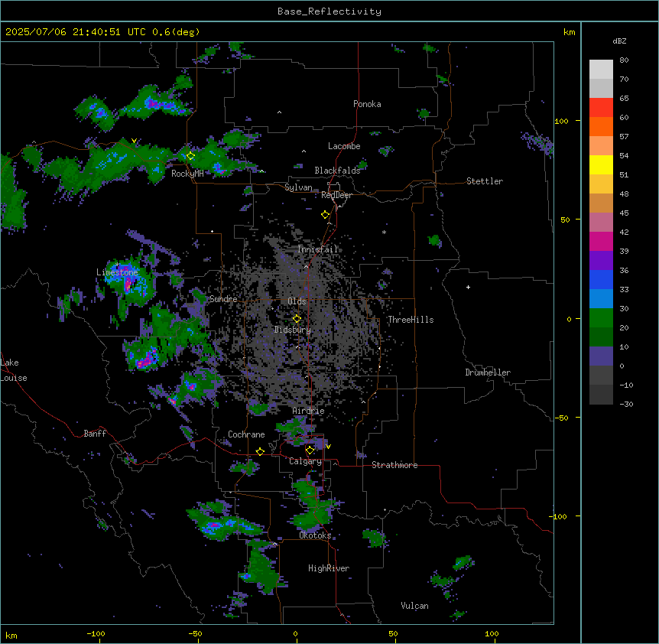Select the ThreeHills label

point(411,320)
